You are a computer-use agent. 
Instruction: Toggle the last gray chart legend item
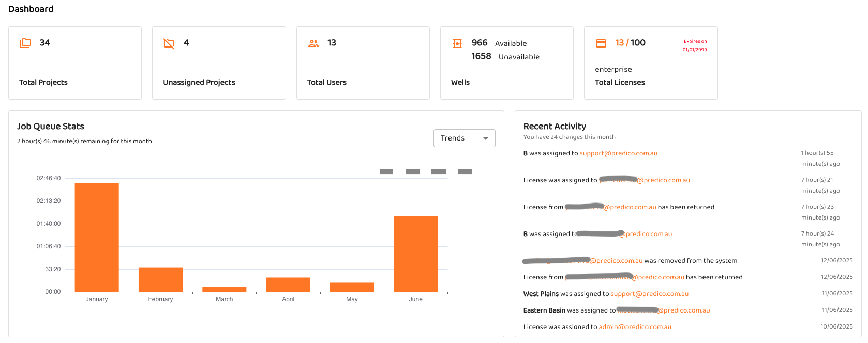pos(465,171)
